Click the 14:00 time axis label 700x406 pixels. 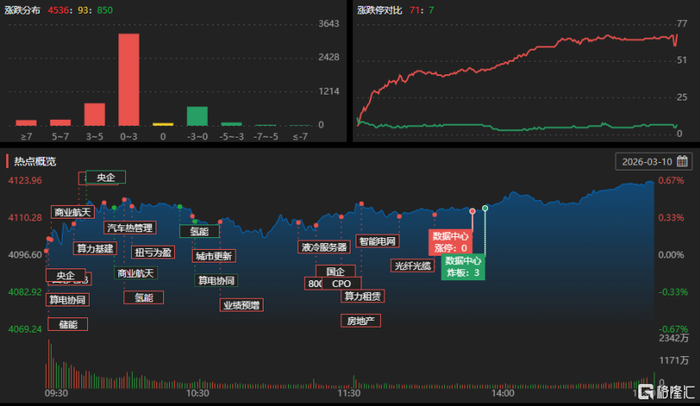[x=503, y=393]
